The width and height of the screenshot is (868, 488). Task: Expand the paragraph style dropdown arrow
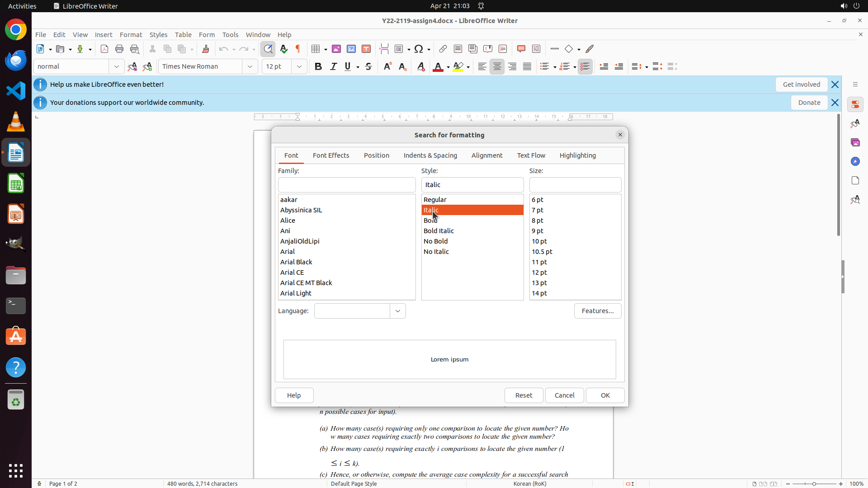116,66
